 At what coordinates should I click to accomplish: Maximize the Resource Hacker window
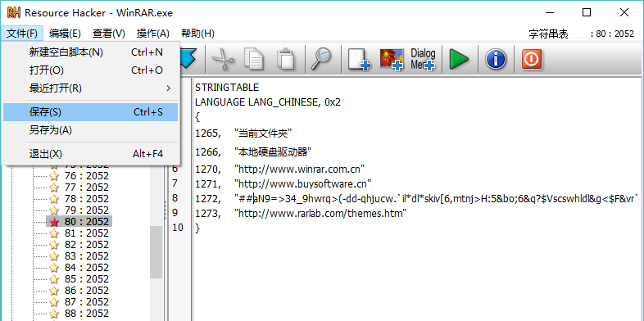[x=587, y=13]
